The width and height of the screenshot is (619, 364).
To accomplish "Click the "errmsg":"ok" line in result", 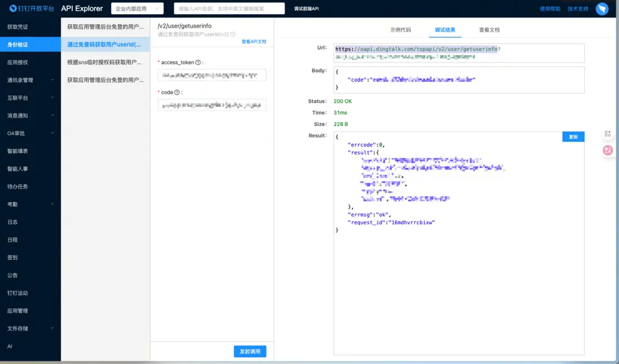I will click(x=369, y=215).
